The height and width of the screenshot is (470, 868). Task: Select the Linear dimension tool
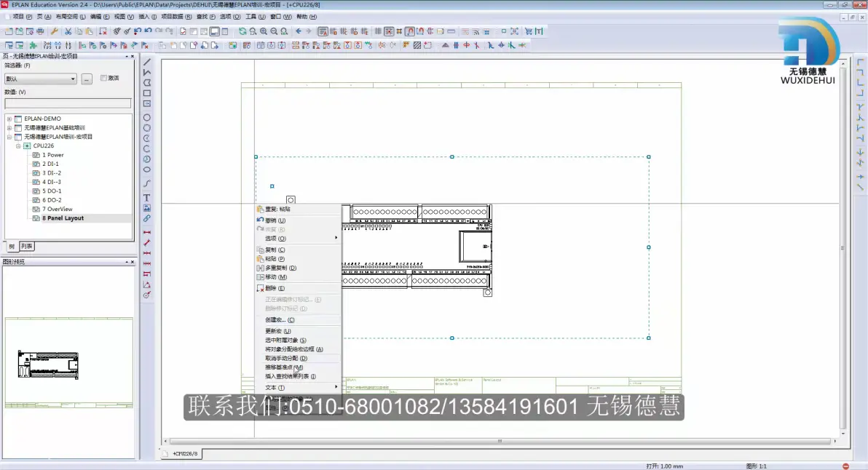[x=146, y=232]
